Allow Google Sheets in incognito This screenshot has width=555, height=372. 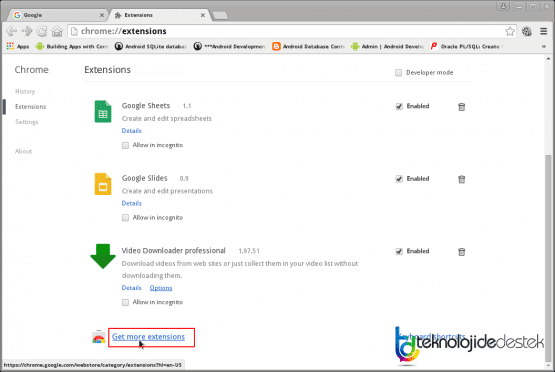(125, 145)
